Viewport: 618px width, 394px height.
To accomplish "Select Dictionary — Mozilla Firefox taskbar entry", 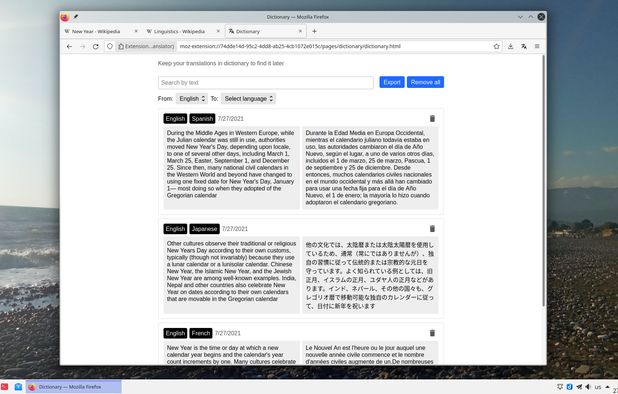I will (74, 387).
